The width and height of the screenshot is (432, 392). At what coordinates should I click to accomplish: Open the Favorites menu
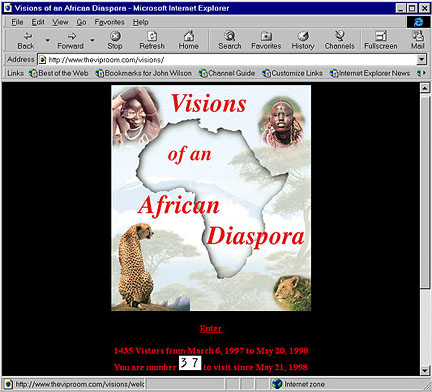(109, 22)
